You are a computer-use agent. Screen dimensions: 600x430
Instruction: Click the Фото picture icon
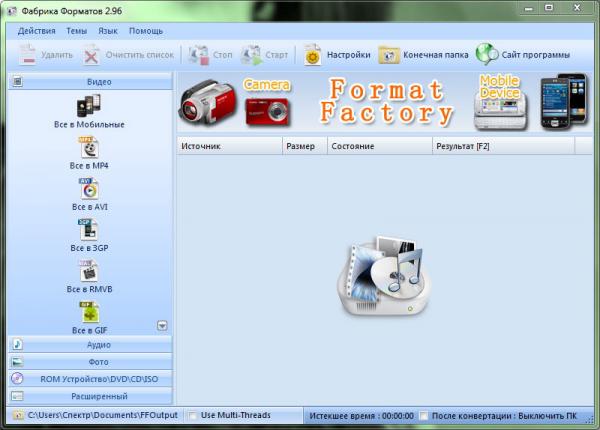click(17, 362)
